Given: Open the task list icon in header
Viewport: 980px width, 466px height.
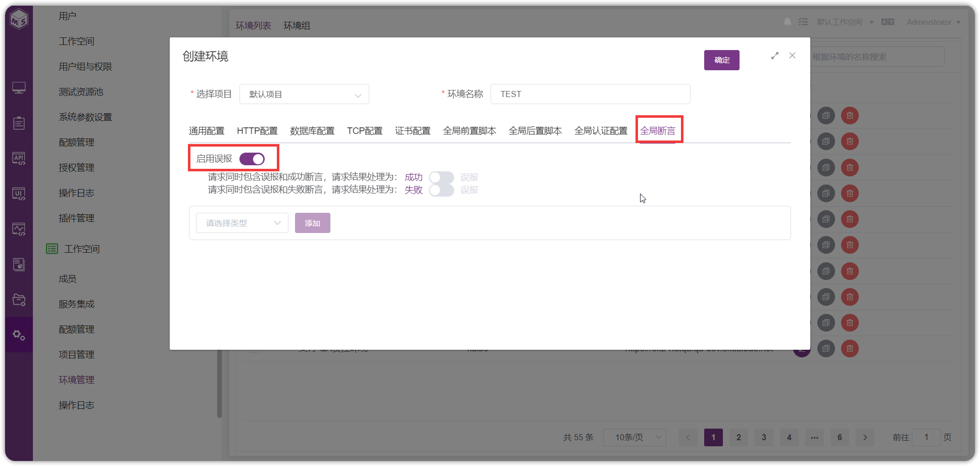Looking at the screenshot, I should [803, 22].
